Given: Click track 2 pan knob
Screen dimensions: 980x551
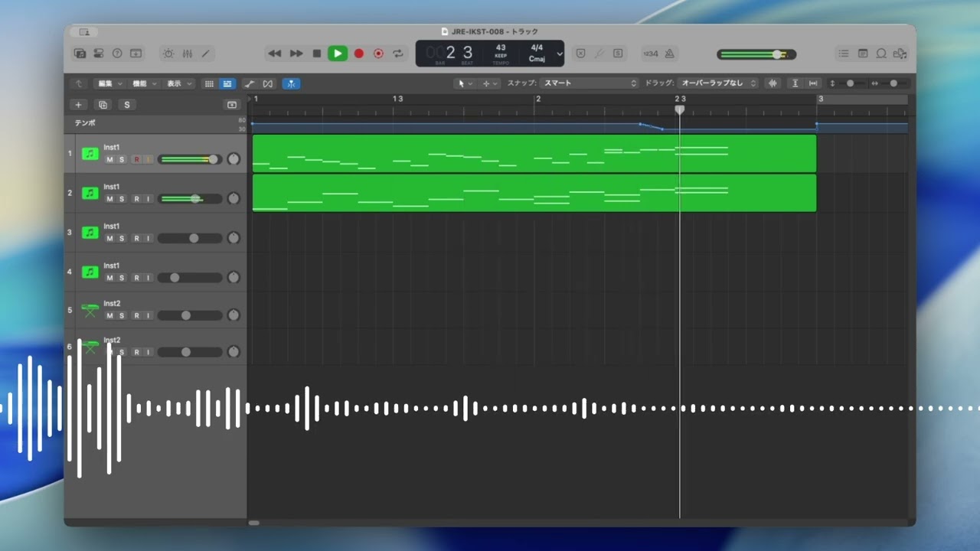Looking at the screenshot, I should tap(234, 199).
